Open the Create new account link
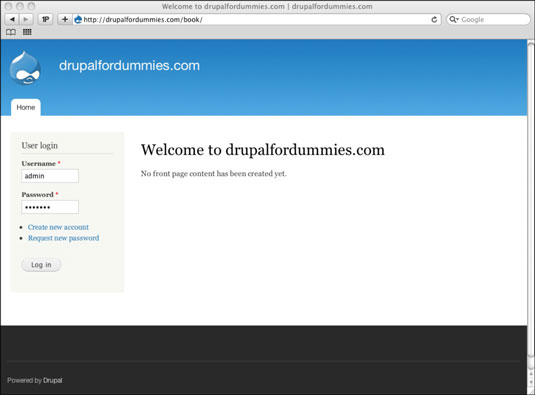This screenshot has height=395, width=535. (x=58, y=227)
